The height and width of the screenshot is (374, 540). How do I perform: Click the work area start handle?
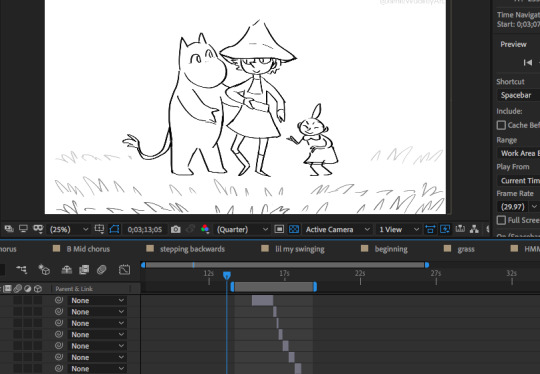(x=232, y=287)
